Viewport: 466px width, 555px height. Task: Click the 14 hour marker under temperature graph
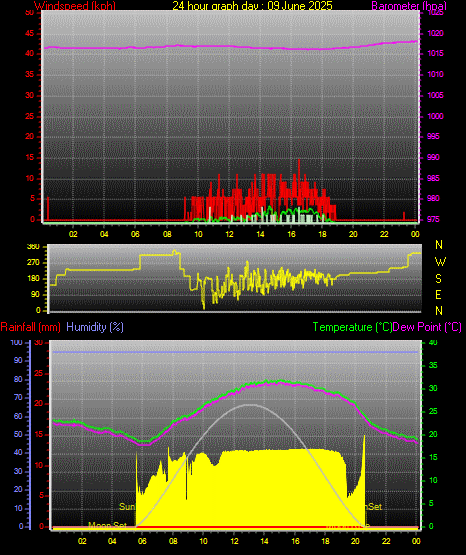tap(264, 541)
